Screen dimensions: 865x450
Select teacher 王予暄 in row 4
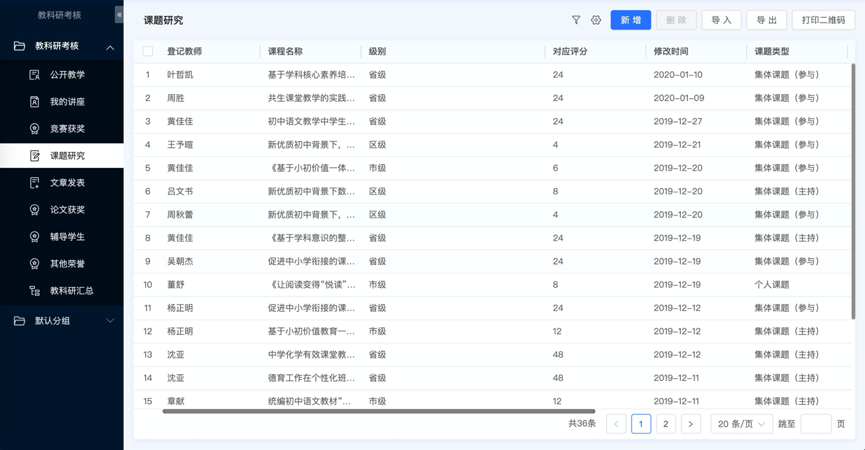coord(180,144)
